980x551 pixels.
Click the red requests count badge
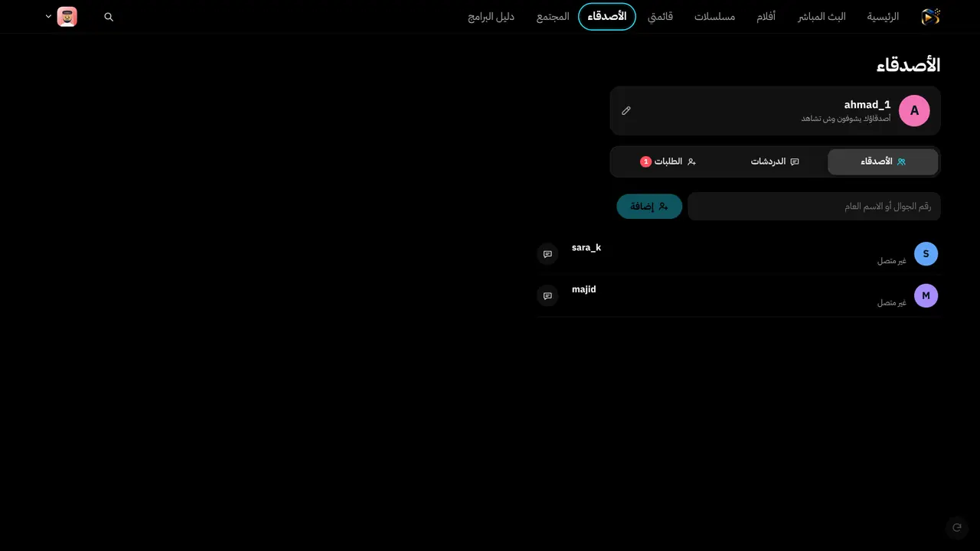click(x=645, y=161)
